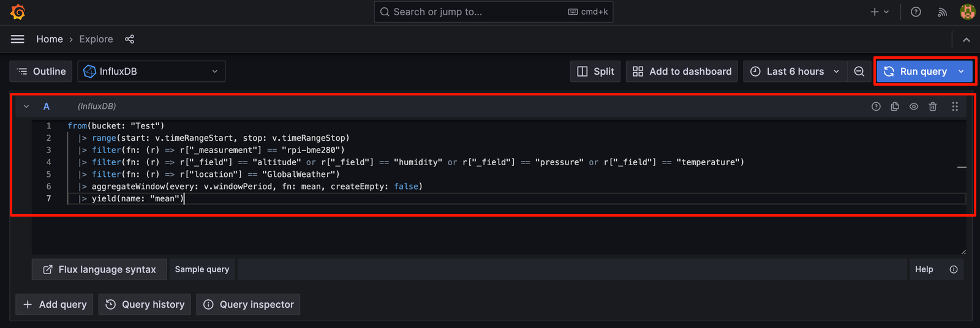
Task: Click the Add to dashboard button
Action: (x=682, y=72)
